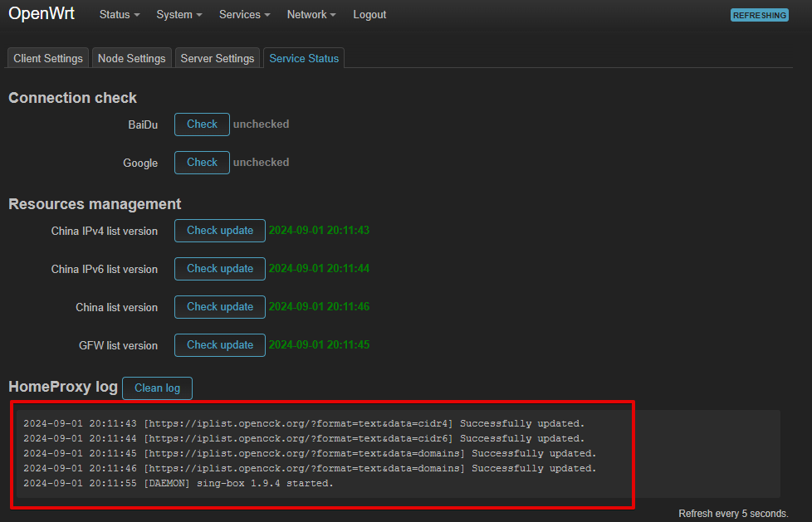Check update for China IPv6 list

(219, 268)
